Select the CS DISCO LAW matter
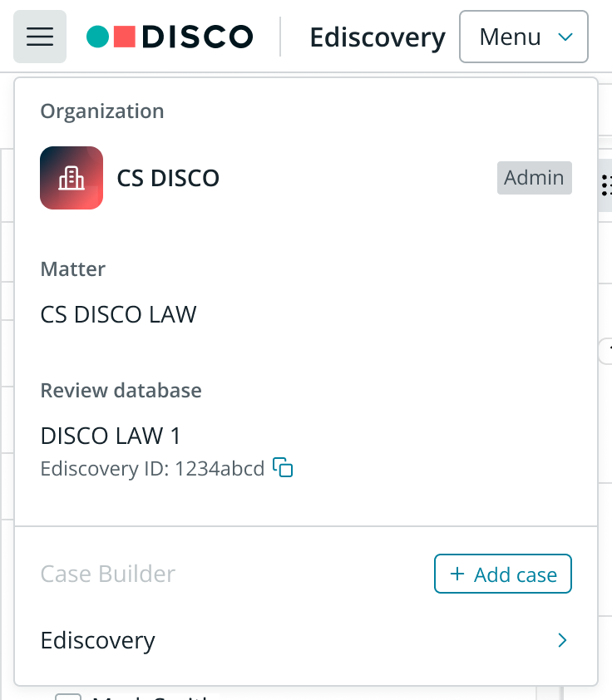The width and height of the screenshot is (612, 700). click(118, 314)
